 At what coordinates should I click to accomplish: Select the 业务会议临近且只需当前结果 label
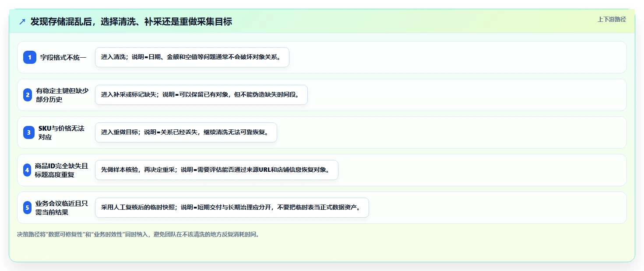click(62, 208)
